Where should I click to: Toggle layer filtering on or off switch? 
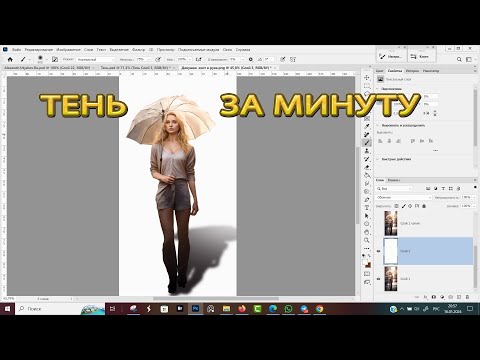475,188
